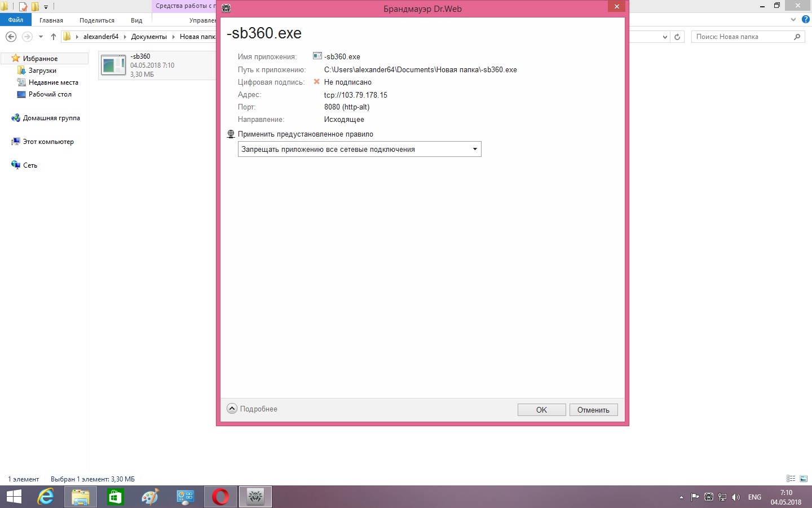
Task: Click the application path text in the dialog
Action: (420, 70)
